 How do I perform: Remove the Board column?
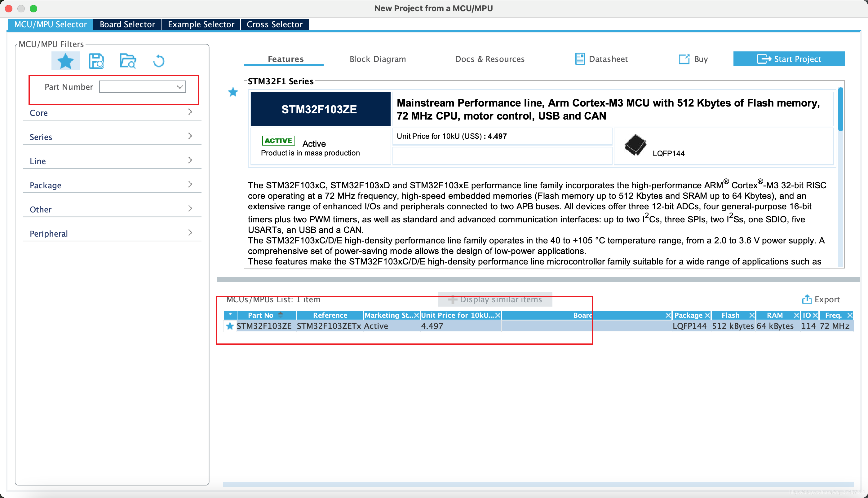tap(668, 315)
